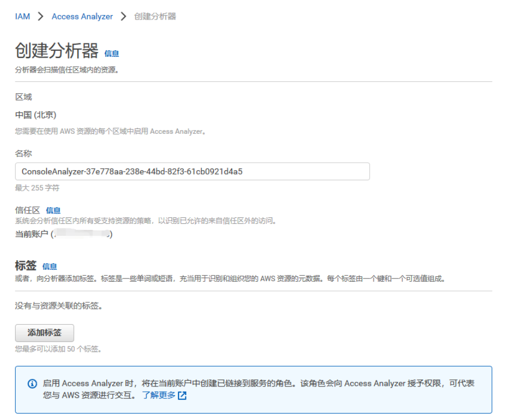The width and height of the screenshot is (532, 420).
Task: Click the 没有与资源关联的标签 text
Action: [59, 306]
